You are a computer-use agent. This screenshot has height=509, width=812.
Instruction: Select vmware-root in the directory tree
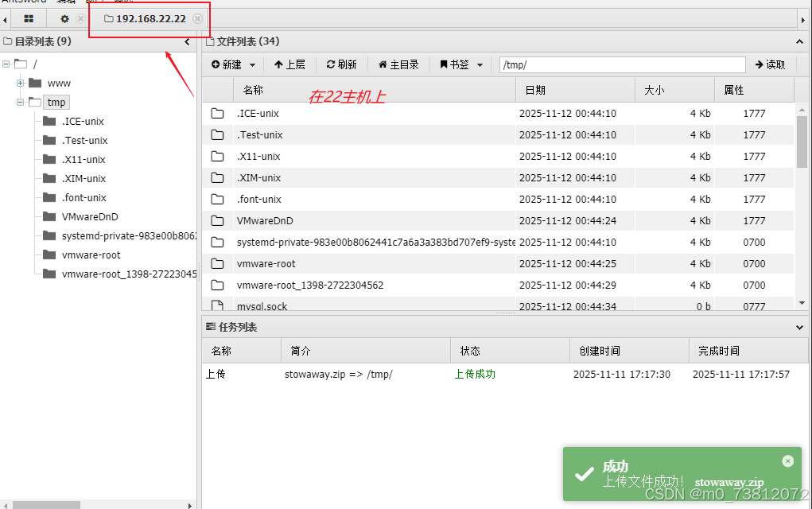91,254
